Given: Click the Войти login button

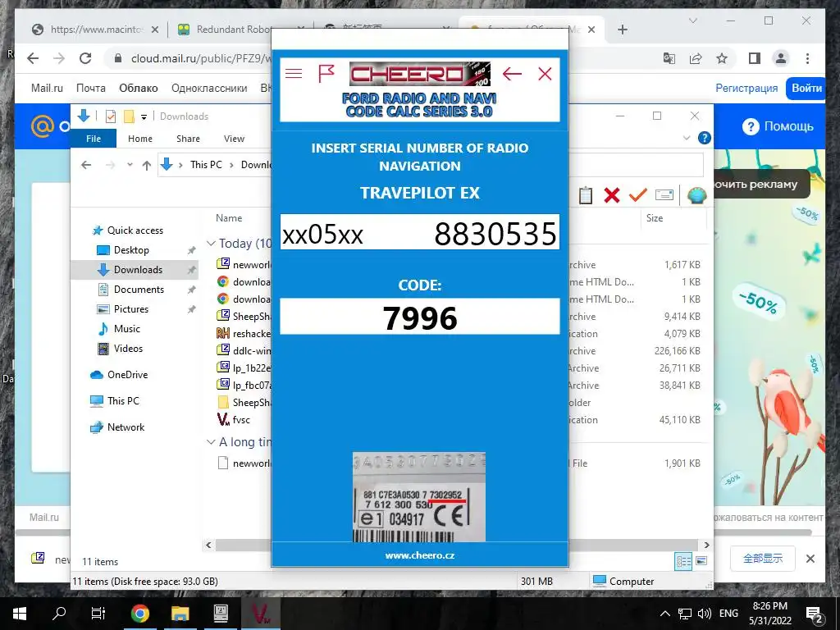Looking at the screenshot, I should (x=806, y=89).
